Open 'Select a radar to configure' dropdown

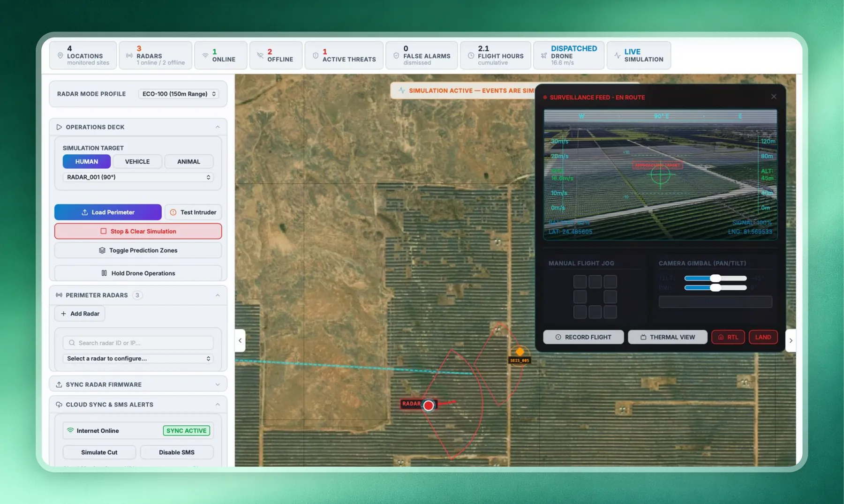pos(138,359)
